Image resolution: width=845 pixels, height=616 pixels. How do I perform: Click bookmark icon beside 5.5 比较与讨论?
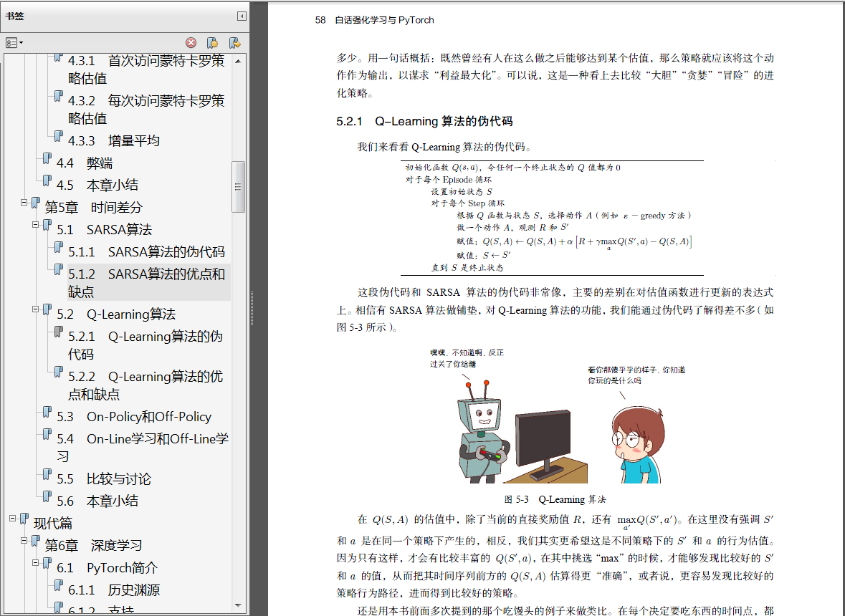47,475
